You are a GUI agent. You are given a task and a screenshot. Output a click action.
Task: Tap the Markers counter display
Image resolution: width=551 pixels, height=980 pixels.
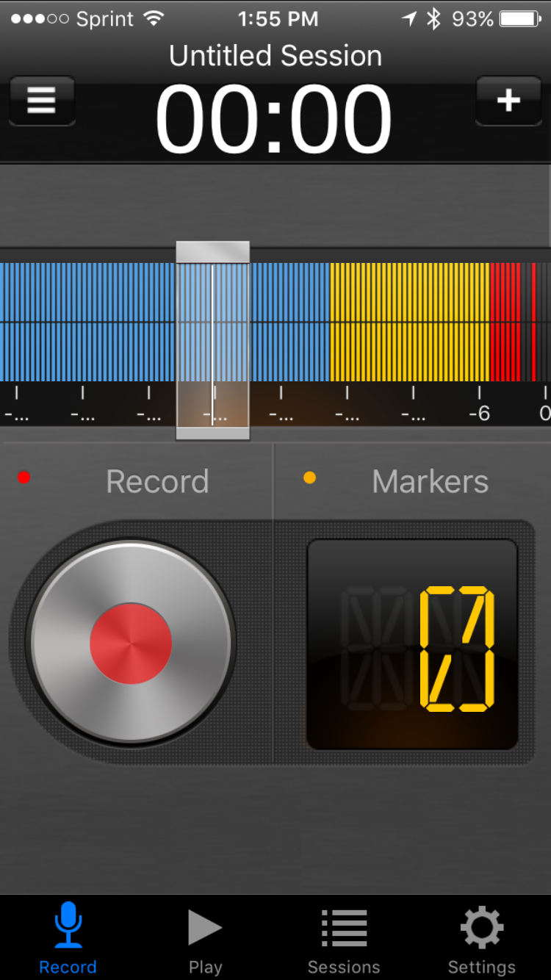[412, 645]
